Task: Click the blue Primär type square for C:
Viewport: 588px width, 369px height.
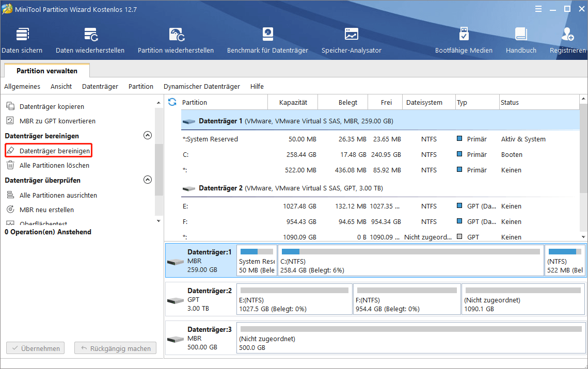Action: click(459, 154)
